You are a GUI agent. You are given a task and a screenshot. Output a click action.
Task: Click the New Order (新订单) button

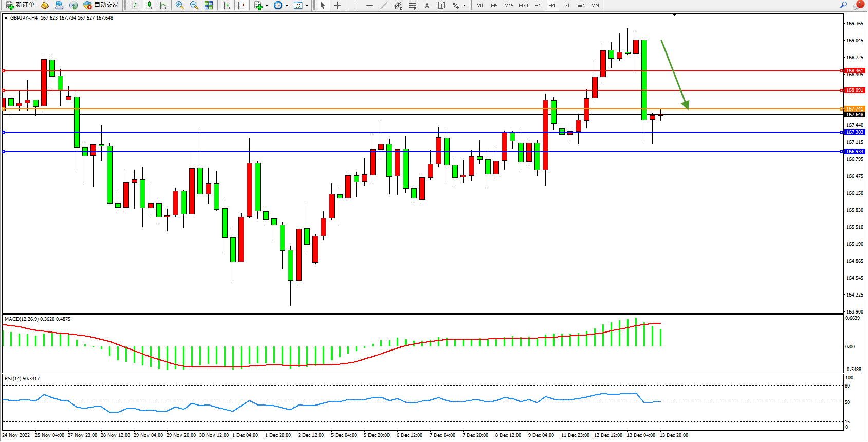21,5
